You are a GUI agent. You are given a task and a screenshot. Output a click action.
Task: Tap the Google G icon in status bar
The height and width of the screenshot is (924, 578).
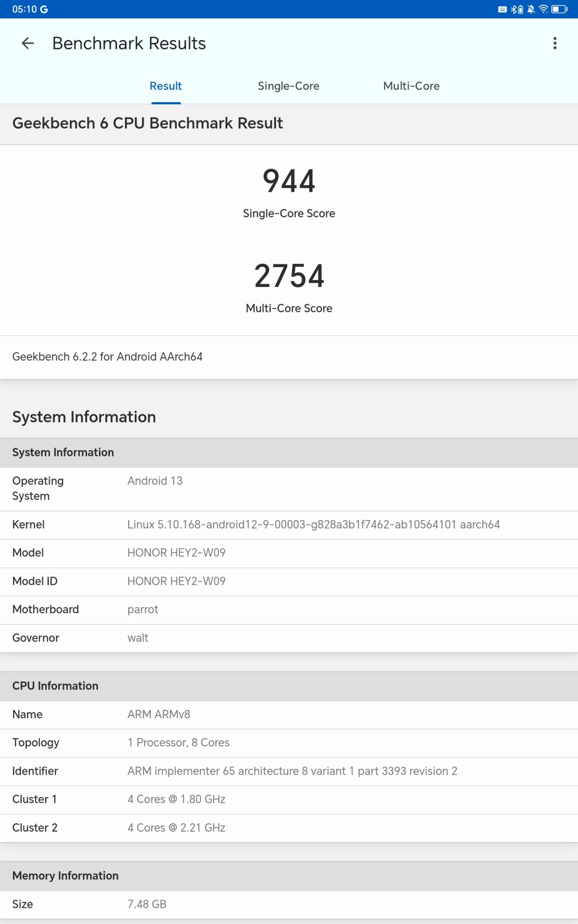pyautogui.click(x=44, y=9)
